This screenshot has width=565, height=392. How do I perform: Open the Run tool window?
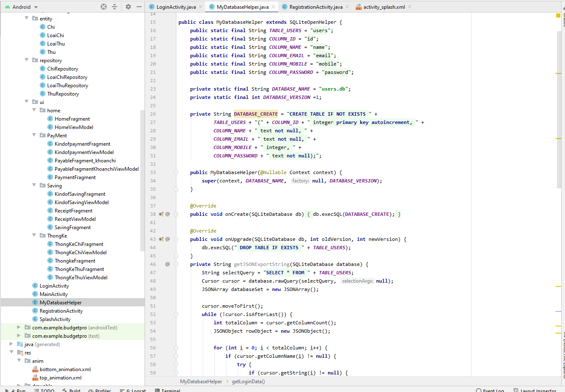point(15,390)
